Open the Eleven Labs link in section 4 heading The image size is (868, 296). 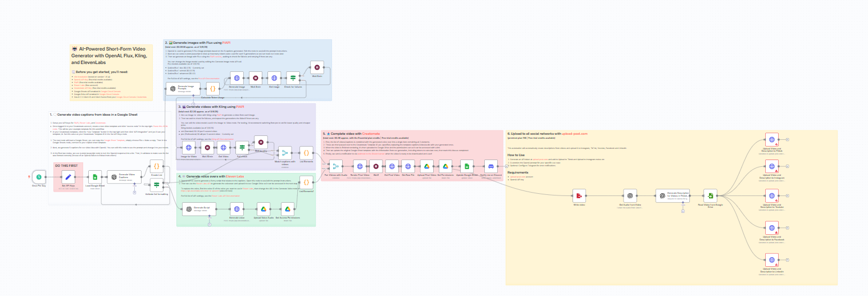[x=234, y=176]
